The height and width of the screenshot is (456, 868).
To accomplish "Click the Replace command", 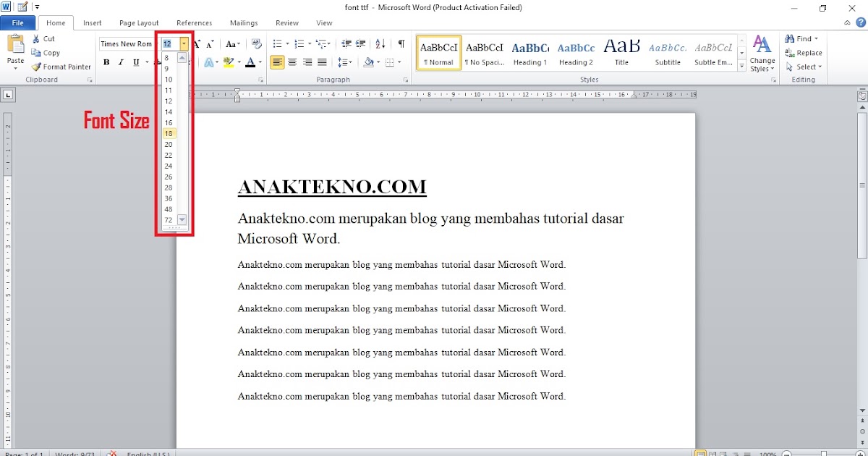I will 804,53.
